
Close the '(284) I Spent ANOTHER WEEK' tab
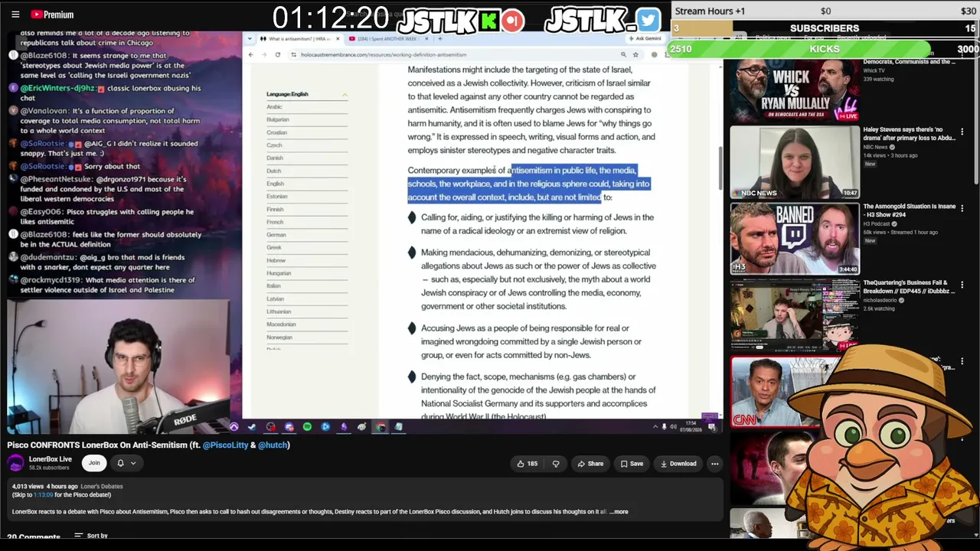(x=426, y=39)
